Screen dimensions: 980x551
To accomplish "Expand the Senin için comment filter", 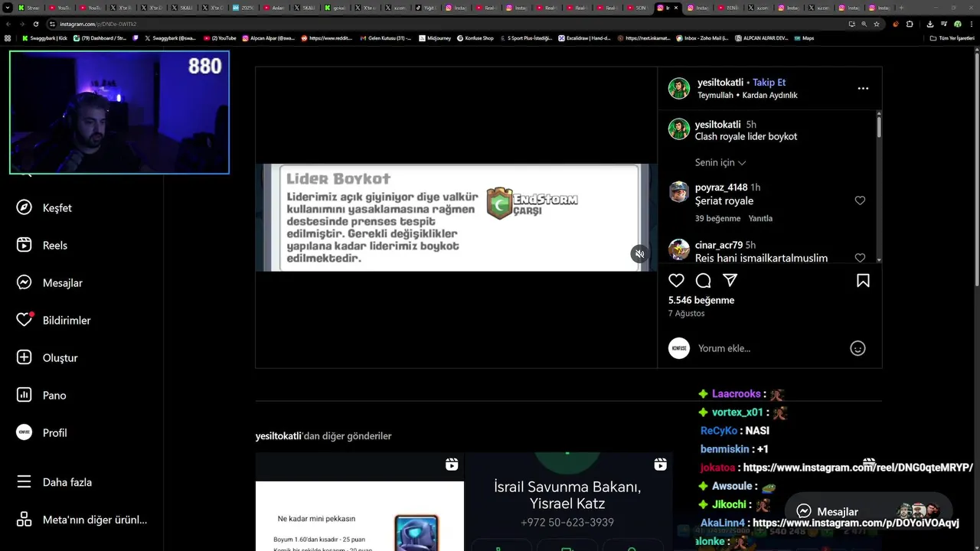I will [720, 162].
